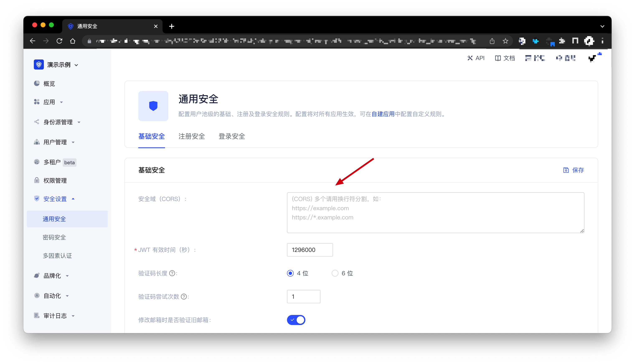This screenshot has width=635, height=364.
Task: Open tab search chevron at top right
Action: pyautogui.click(x=602, y=26)
